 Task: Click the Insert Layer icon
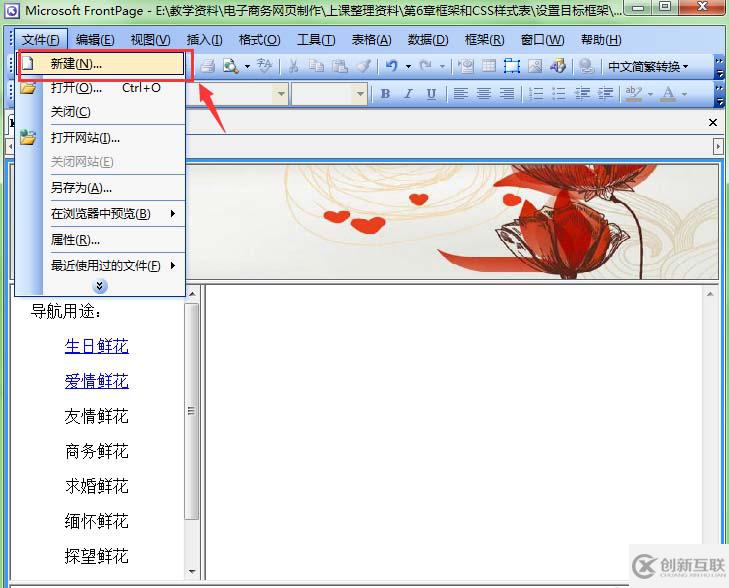[511, 66]
